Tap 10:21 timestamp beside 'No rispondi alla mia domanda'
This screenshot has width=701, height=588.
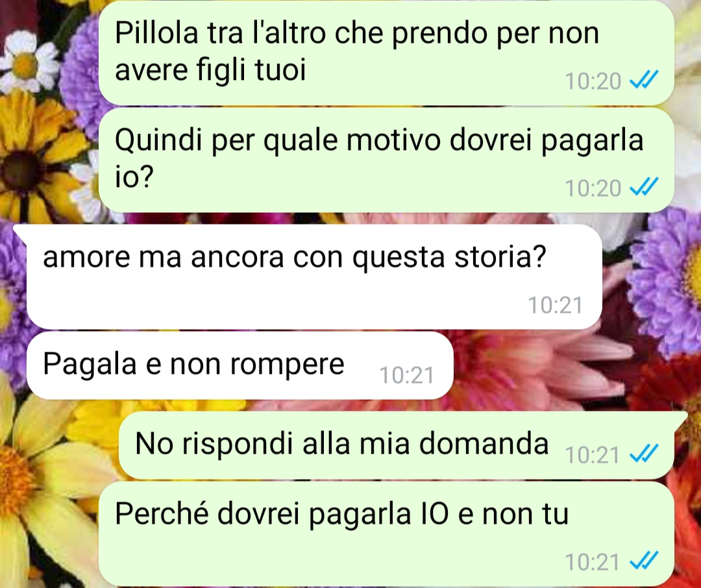tap(592, 455)
